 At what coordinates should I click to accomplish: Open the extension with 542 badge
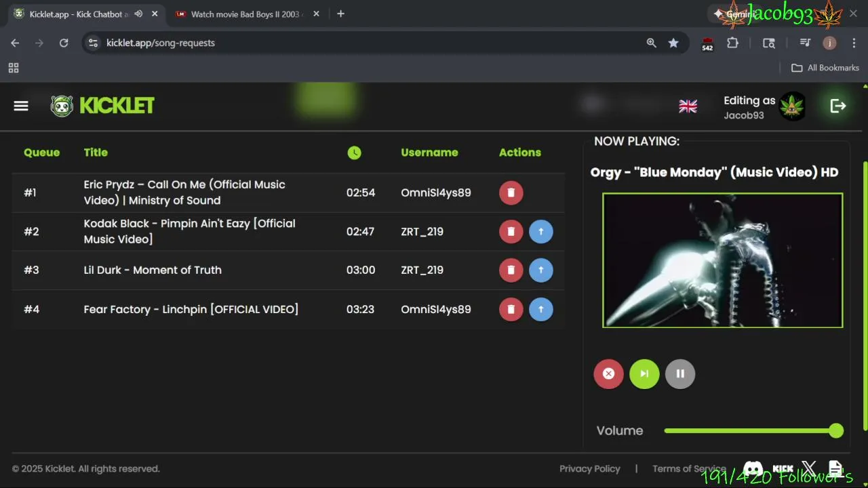pyautogui.click(x=707, y=44)
